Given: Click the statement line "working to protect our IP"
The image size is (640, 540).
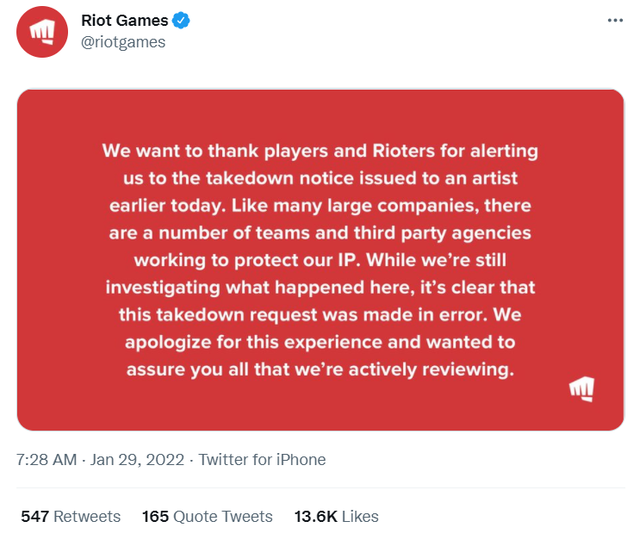Looking at the screenshot, I should (320, 260).
